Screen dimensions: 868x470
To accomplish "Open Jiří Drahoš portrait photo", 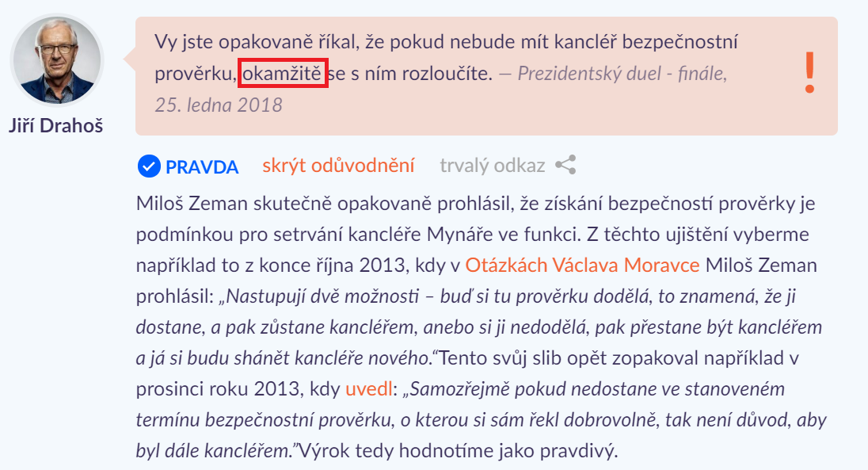I will click(56, 60).
